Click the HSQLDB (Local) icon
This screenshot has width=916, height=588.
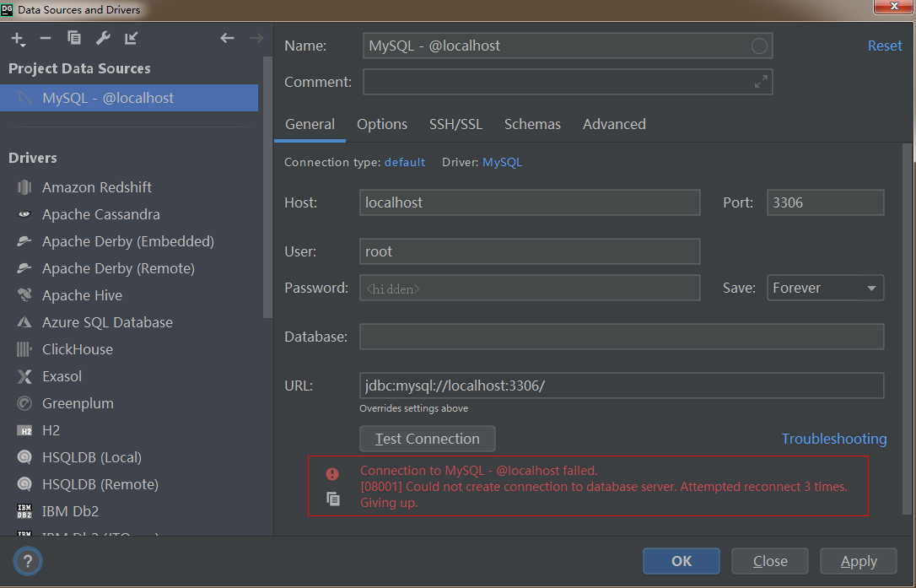pos(24,457)
